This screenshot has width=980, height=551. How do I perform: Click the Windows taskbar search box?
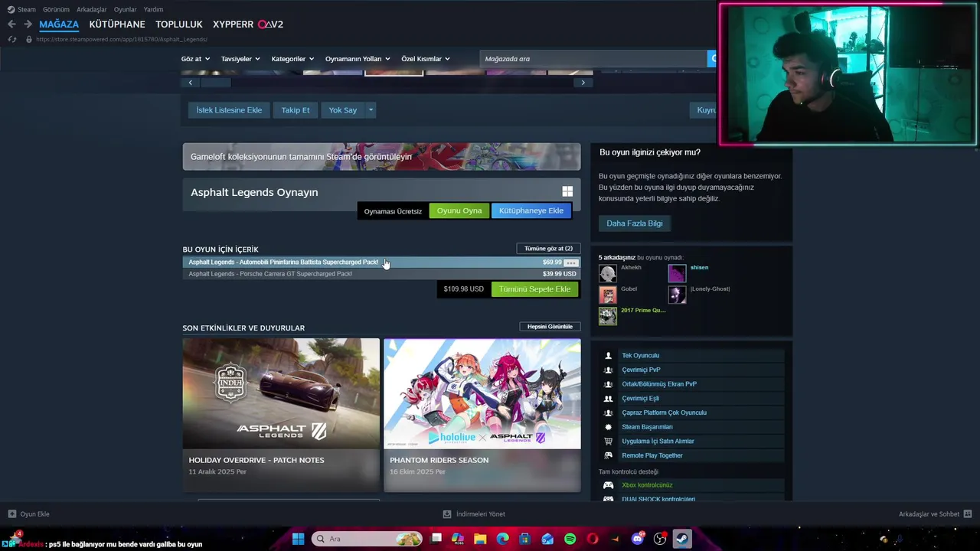pyautogui.click(x=367, y=539)
